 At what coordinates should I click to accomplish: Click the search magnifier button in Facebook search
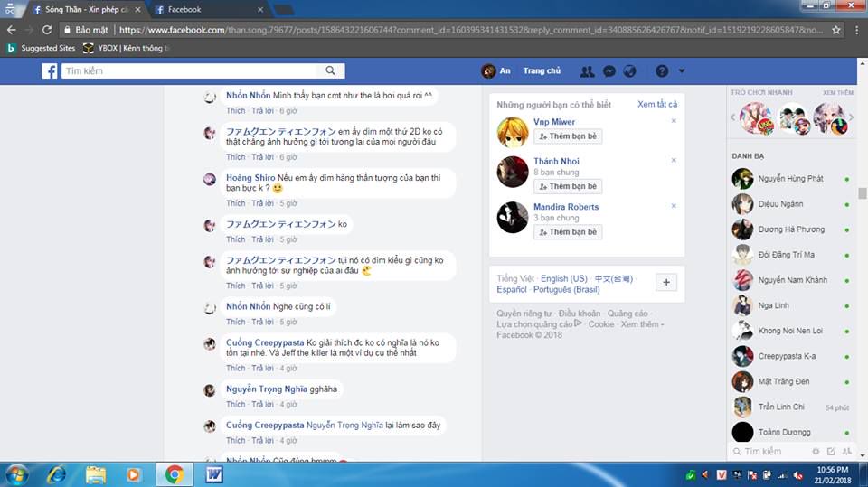[332, 71]
